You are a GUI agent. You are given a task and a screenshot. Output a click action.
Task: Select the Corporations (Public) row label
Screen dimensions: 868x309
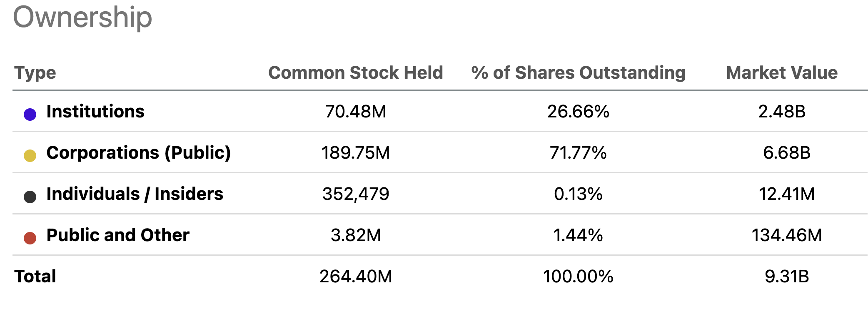pyautogui.click(x=138, y=153)
